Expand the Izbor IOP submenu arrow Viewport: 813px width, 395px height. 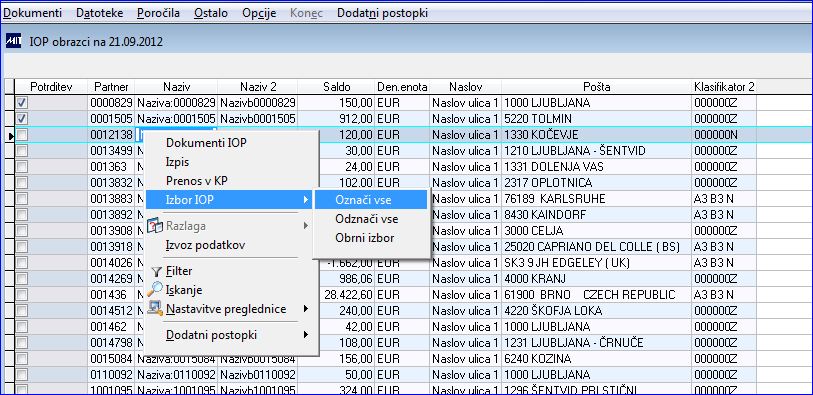(306, 200)
